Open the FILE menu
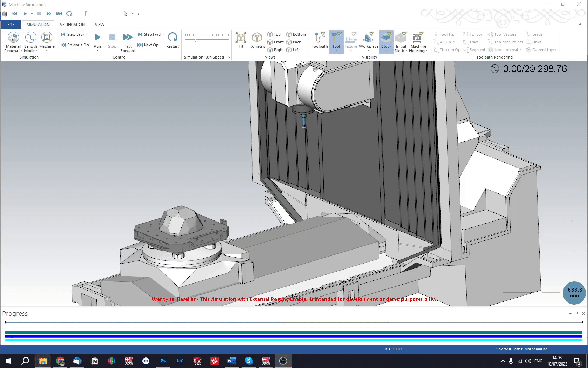588x368 pixels. click(11, 25)
